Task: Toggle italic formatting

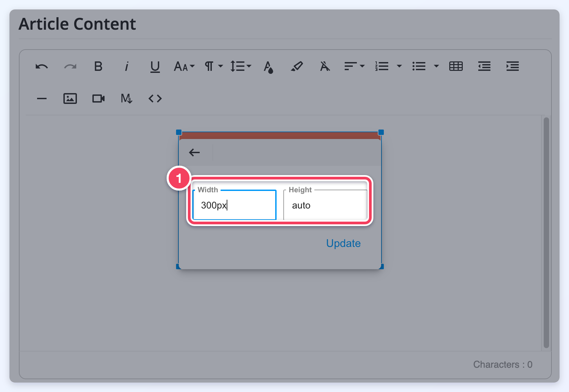Action: coord(127,66)
